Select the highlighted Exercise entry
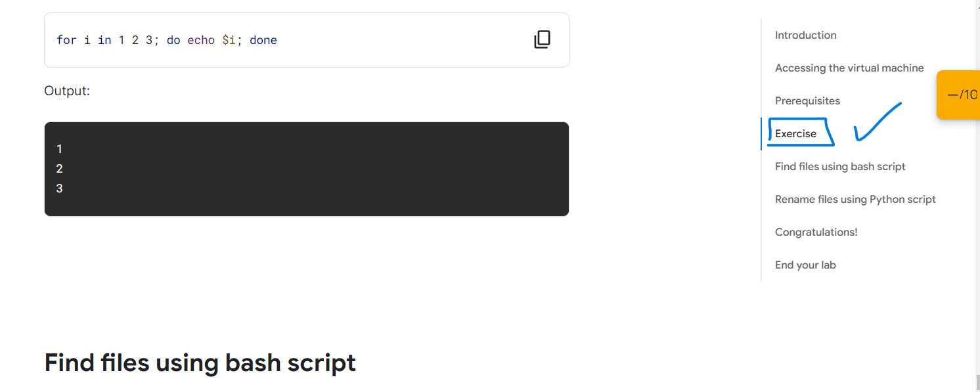The height and width of the screenshot is (392, 980). [795, 133]
